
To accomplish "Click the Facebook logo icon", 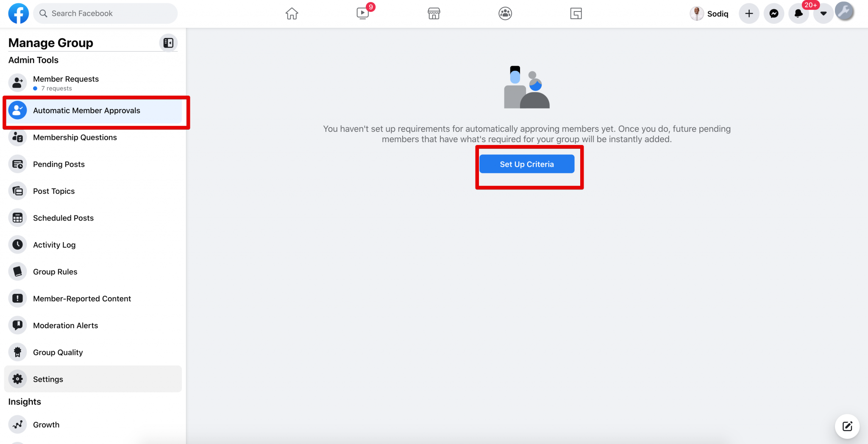I will (x=19, y=13).
